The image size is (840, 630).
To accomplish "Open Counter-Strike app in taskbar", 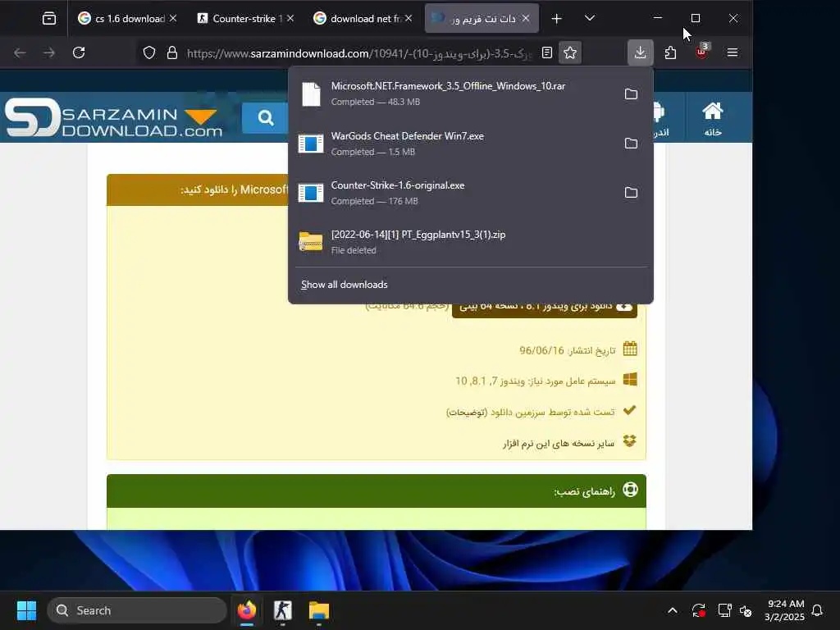I will click(x=282, y=610).
